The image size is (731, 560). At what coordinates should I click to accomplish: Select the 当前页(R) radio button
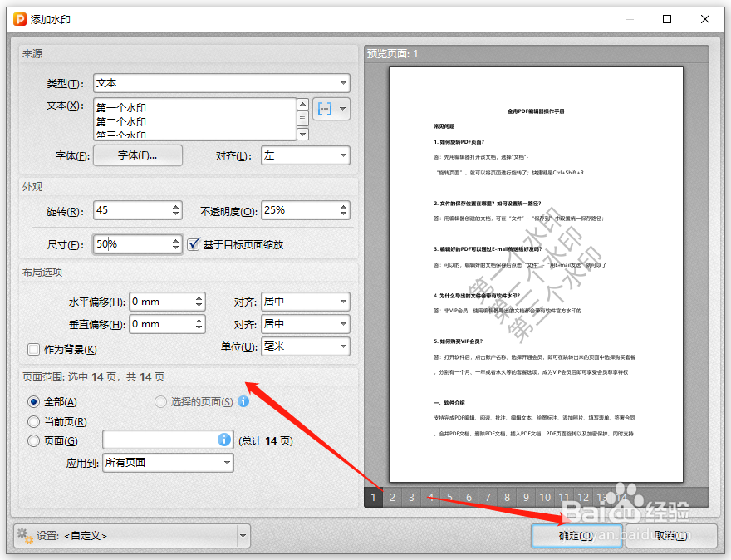point(33,421)
